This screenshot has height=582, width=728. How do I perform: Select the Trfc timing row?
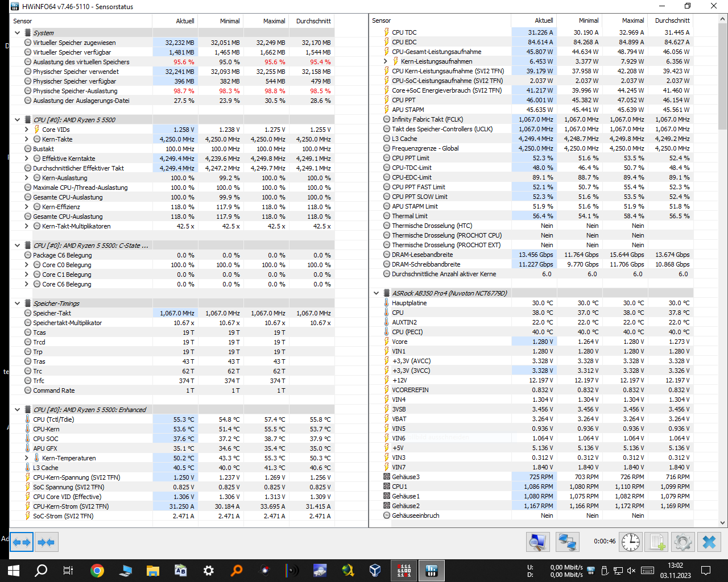pos(172,381)
